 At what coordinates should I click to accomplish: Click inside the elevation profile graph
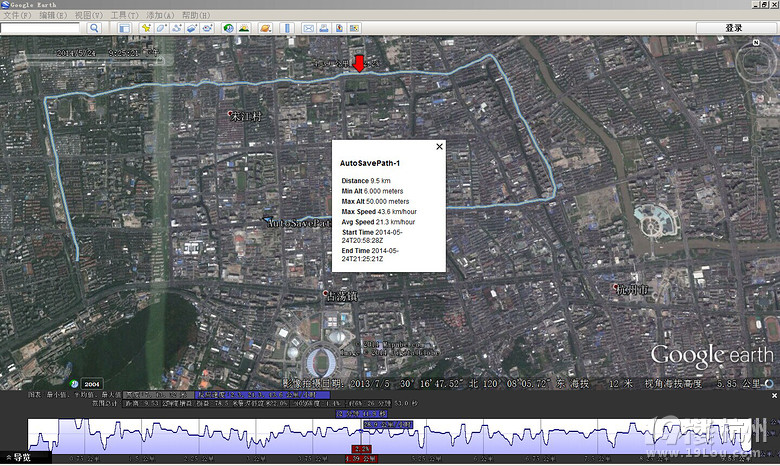[x=390, y=436]
